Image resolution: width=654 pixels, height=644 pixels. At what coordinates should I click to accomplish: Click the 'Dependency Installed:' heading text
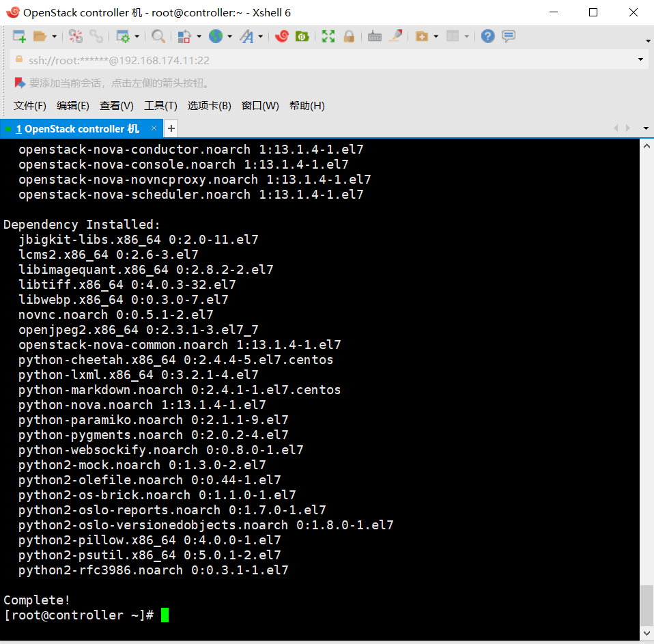tap(82, 225)
